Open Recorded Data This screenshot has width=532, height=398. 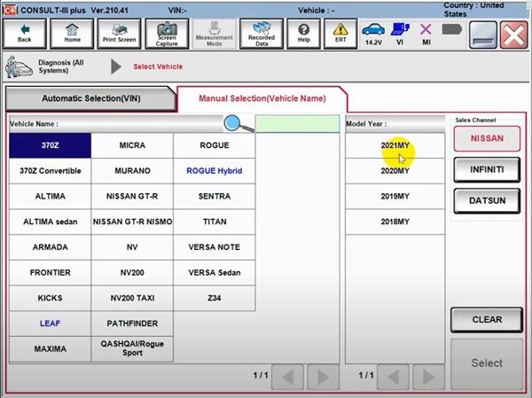point(261,34)
